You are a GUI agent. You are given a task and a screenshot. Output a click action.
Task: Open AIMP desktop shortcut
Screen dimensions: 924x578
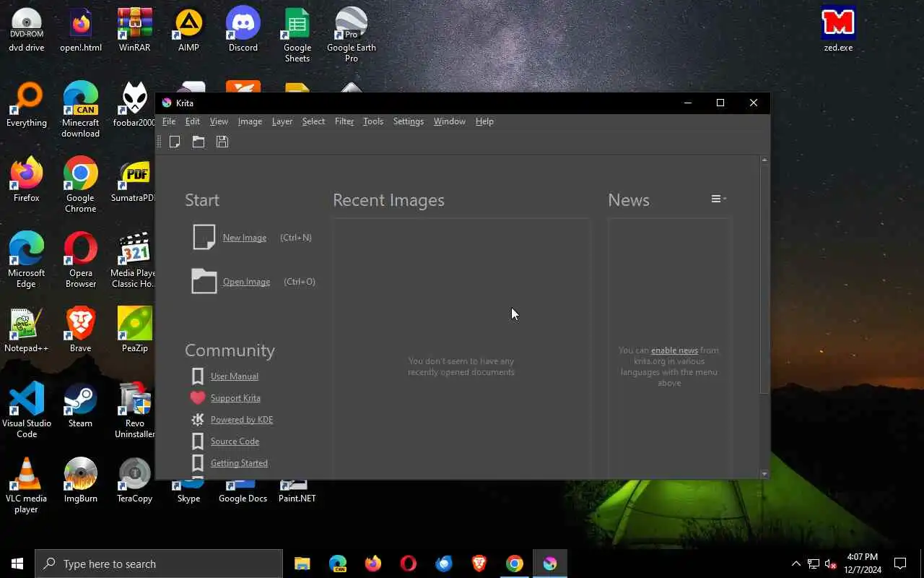[x=188, y=30]
